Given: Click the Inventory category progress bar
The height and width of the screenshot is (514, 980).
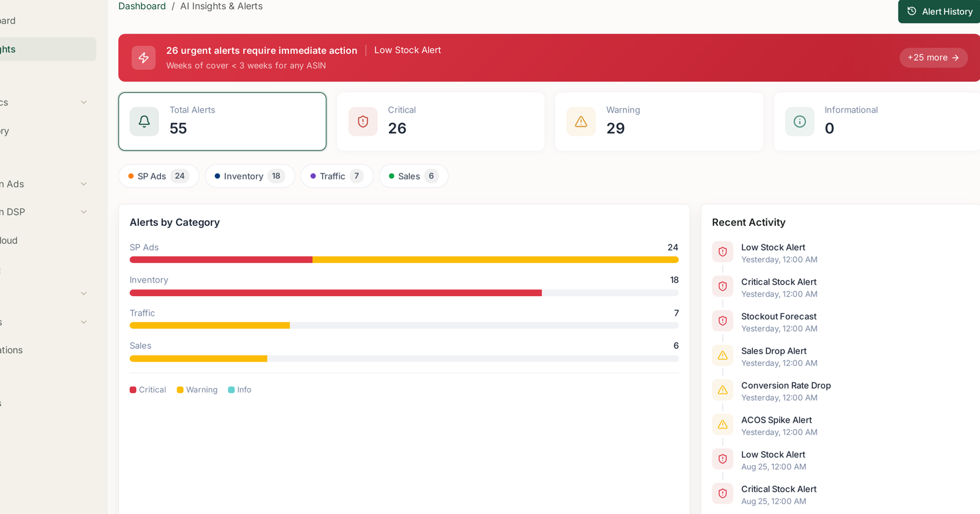Looking at the screenshot, I should 404,293.
